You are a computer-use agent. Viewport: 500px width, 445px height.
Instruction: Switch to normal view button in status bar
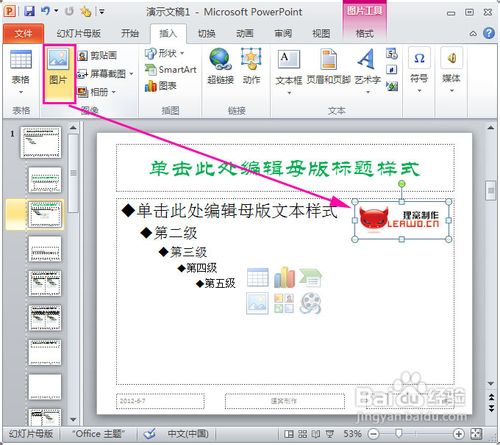[289, 434]
